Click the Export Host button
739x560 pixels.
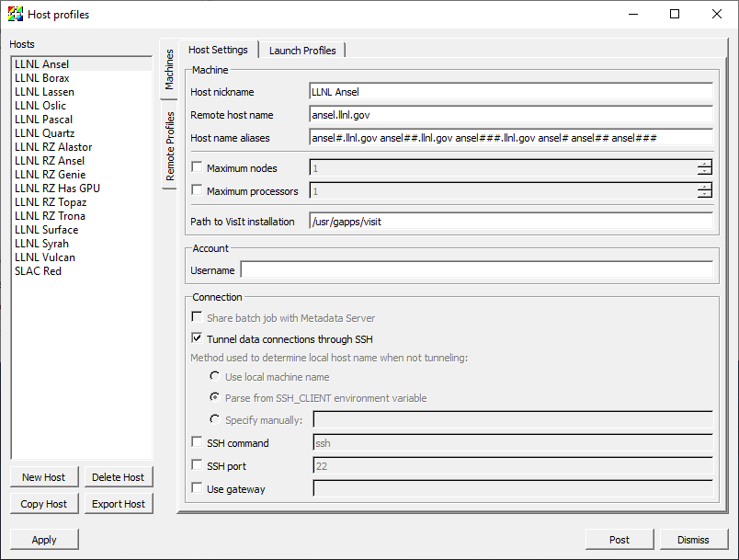coord(119,504)
